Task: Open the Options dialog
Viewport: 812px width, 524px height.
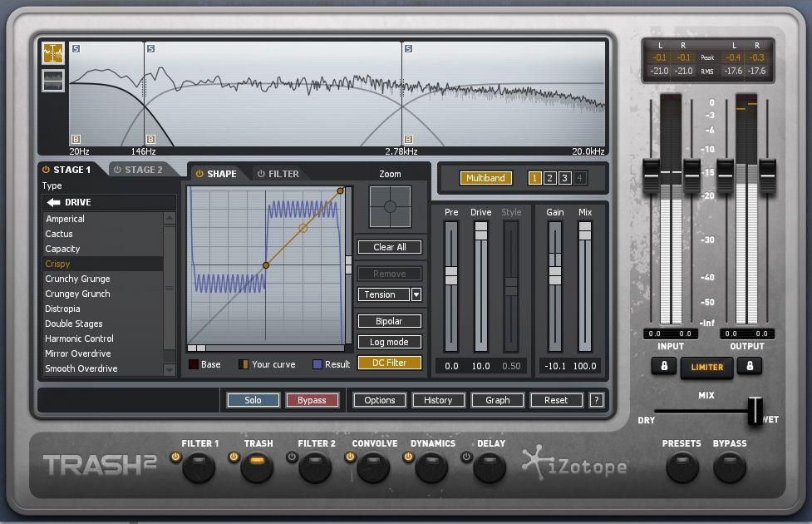Action: pyautogui.click(x=380, y=400)
